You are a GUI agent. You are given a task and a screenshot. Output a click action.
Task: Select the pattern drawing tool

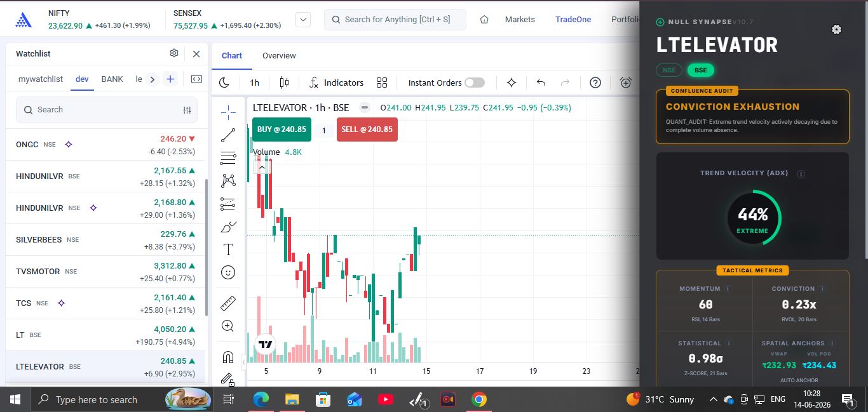tap(228, 181)
